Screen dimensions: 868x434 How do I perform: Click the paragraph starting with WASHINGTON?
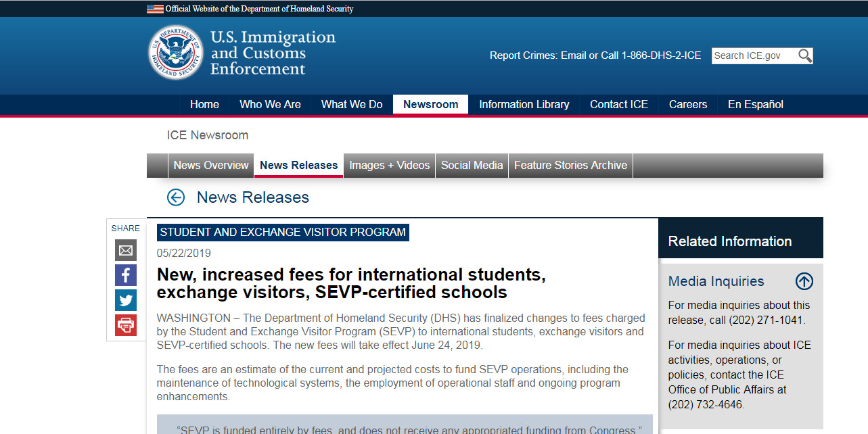click(401, 331)
